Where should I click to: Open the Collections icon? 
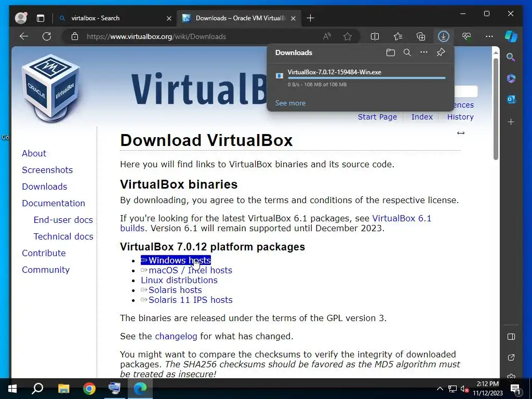pyautogui.click(x=421, y=36)
